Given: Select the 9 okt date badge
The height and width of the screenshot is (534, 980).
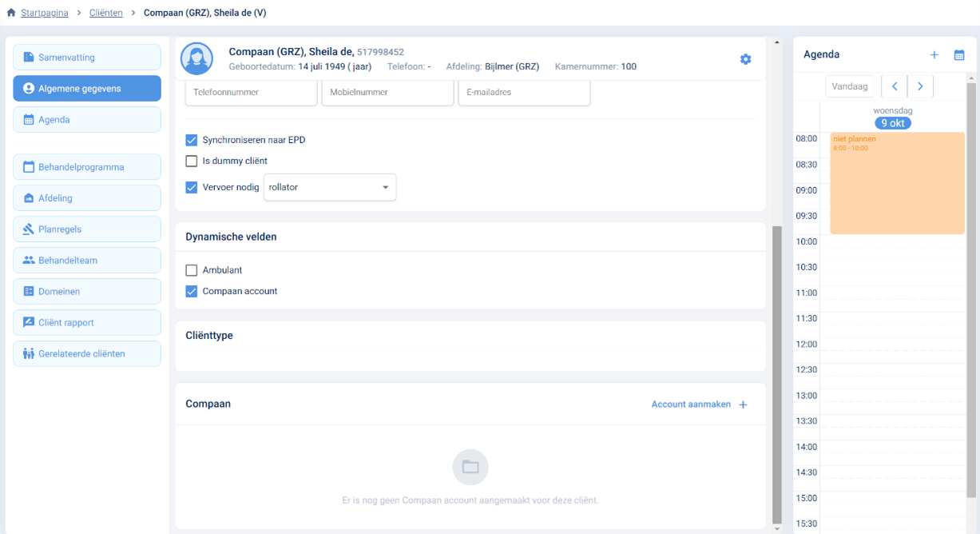Looking at the screenshot, I should [x=893, y=123].
